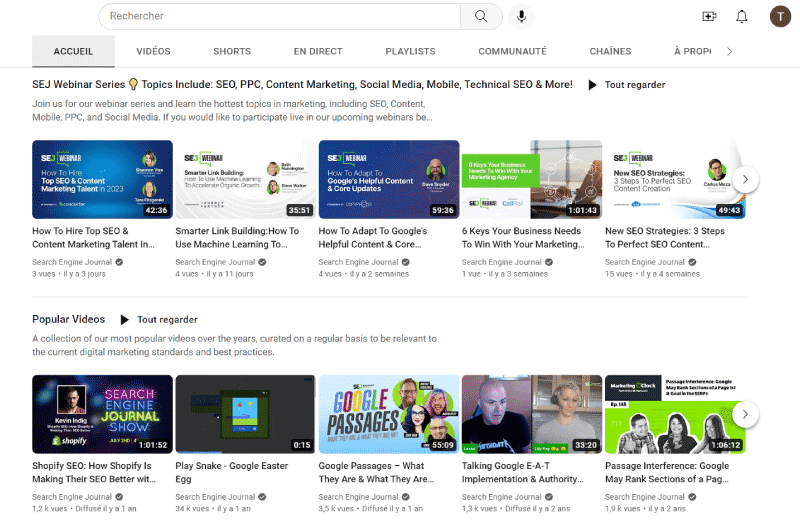
Task: Open the account avatar menu
Action: pyautogui.click(x=780, y=16)
